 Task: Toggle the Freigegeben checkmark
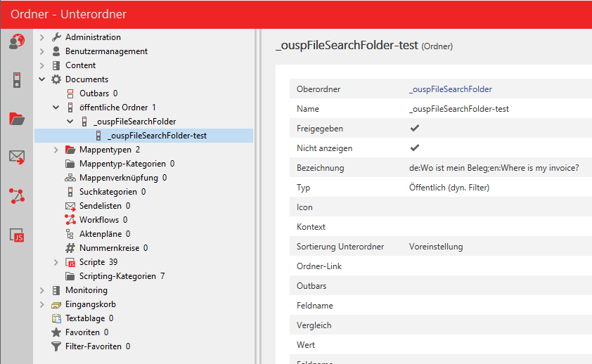415,129
